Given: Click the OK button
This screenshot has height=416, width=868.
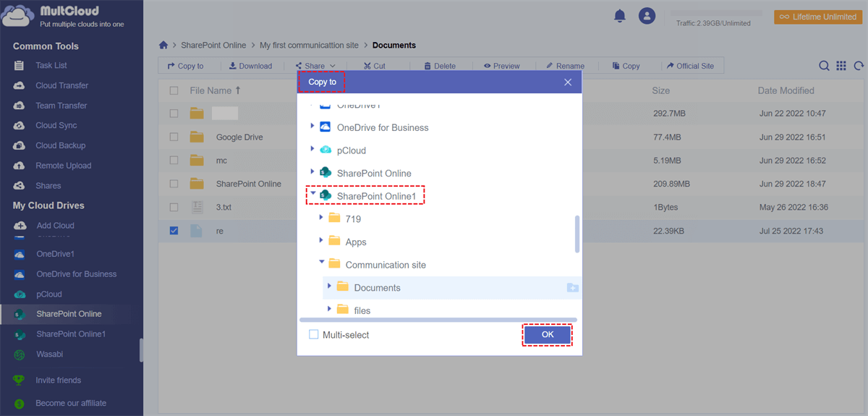Looking at the screenshot, I should tap(548, 334).
